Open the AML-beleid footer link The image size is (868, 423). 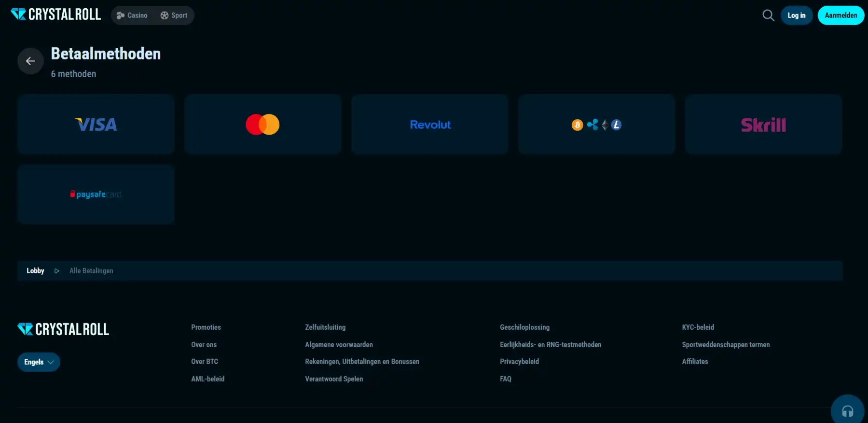[207, 379]
